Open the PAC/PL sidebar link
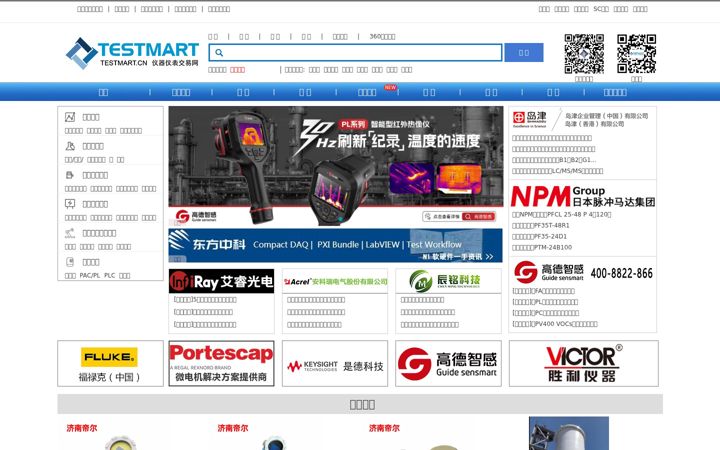Screen dimensions: 720x450 (90, 276)
